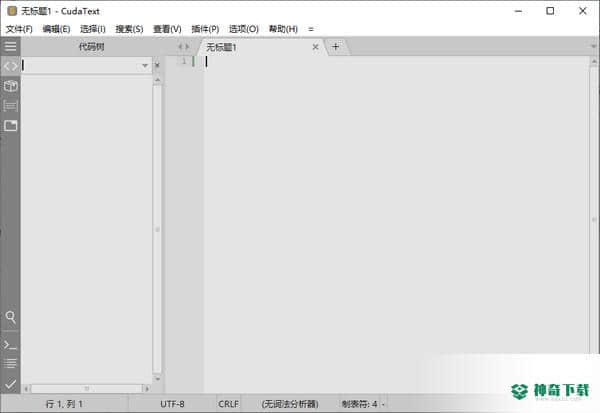The image size is (600, 413).
Task: Open the 帮助(H) menu
Action: [283, 29]
